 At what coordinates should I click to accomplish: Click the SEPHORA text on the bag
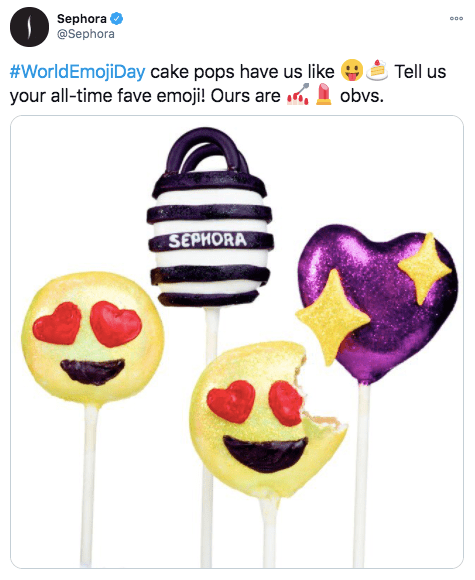208,240
